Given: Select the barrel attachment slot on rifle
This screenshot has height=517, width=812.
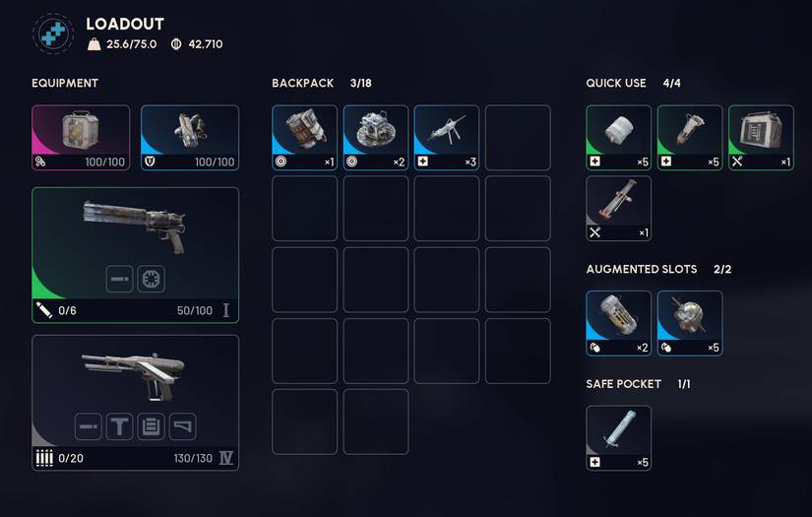Looking at the screenshot, I should [x=88, y=426].
